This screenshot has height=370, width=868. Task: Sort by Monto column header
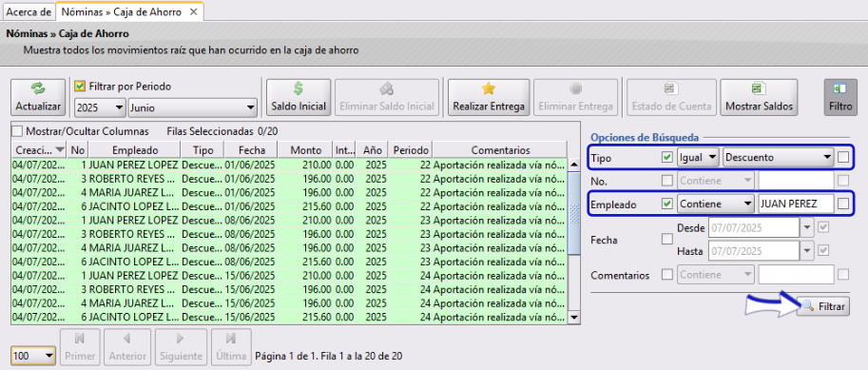point(305,150)
